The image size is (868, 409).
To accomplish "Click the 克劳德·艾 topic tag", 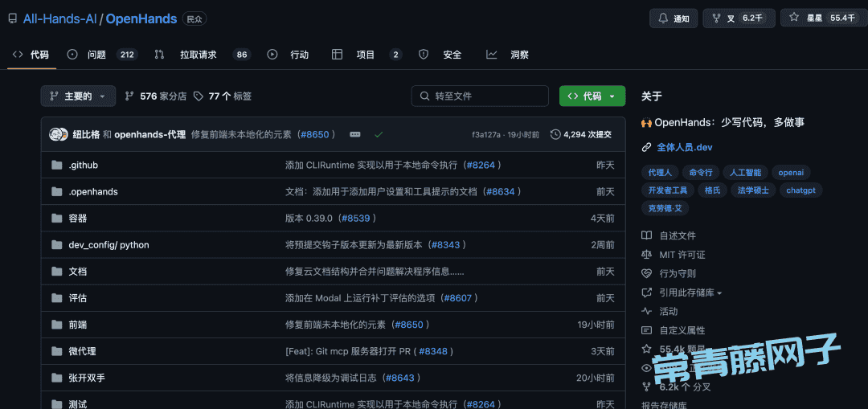I will [665, 209].
